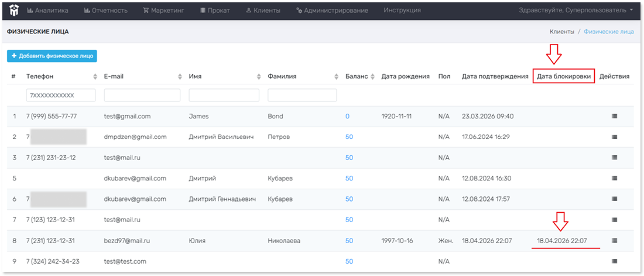Sort table by Баланс column arrows
This screenshot has height=276, width=644.
pos(372,77)
